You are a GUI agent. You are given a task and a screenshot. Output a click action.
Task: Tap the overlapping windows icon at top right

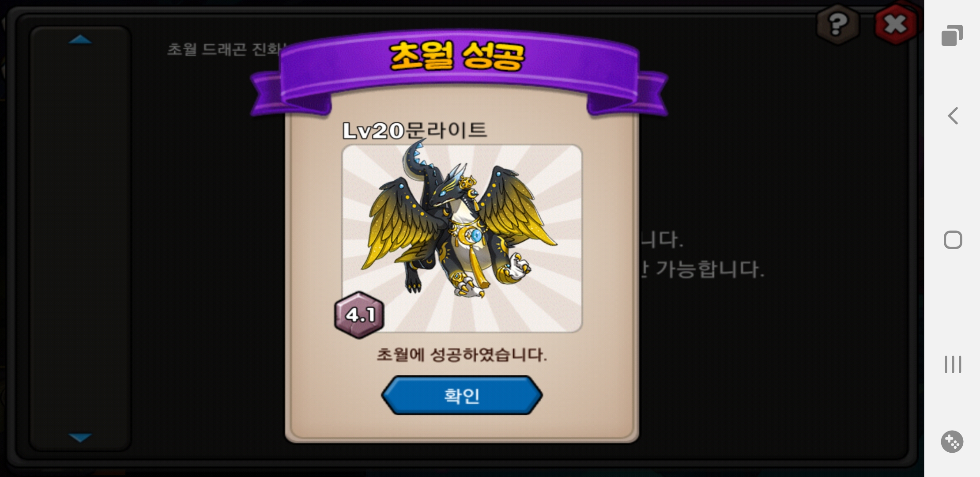952,35
